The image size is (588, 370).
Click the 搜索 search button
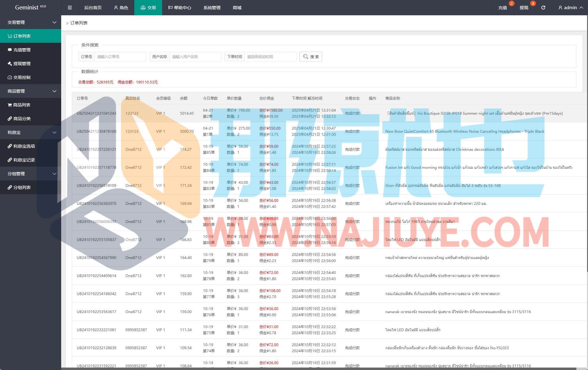point(311,57)
